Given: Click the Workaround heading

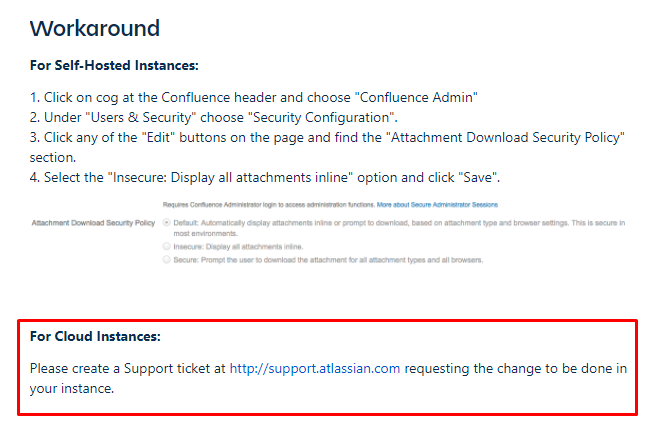Looking at the screenshot, I should pyautogui.click(x=95, y=28).
